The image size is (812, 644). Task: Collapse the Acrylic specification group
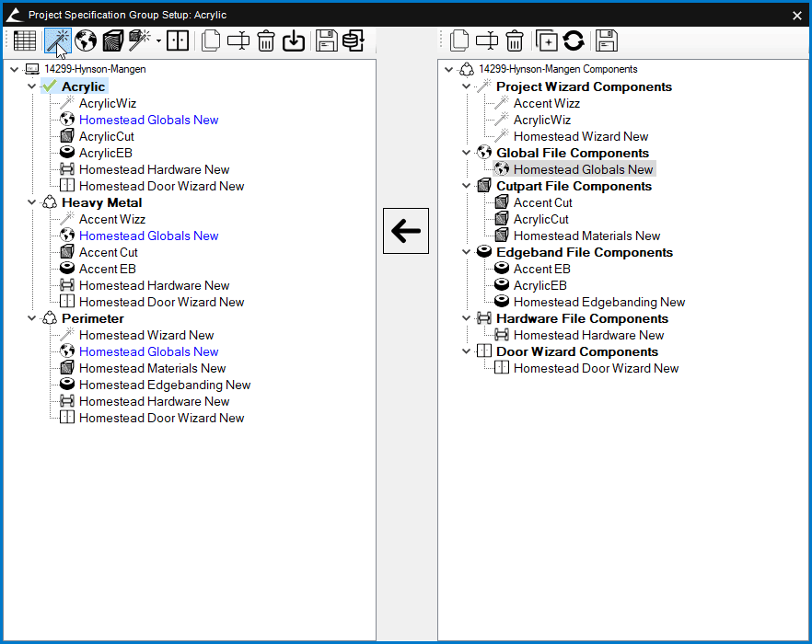(x=32, y=86)
